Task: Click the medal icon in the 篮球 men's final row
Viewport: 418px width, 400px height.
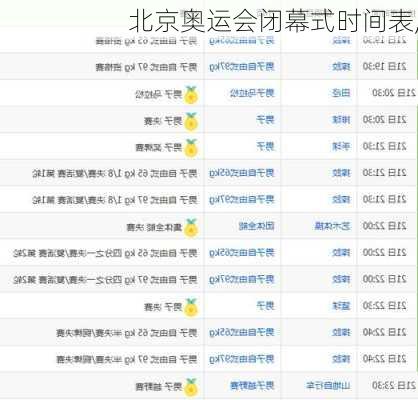Action: click(191, 307)
